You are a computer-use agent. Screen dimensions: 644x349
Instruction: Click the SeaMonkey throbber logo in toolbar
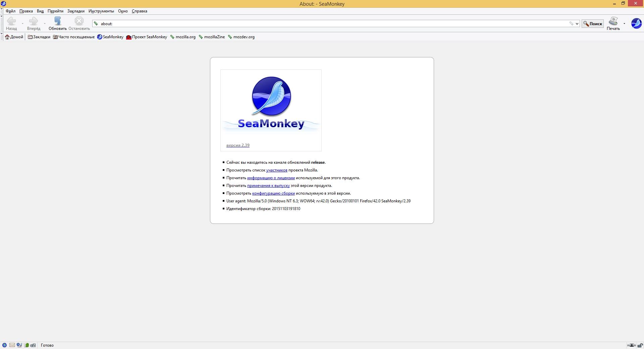click(x=636, y=23)
